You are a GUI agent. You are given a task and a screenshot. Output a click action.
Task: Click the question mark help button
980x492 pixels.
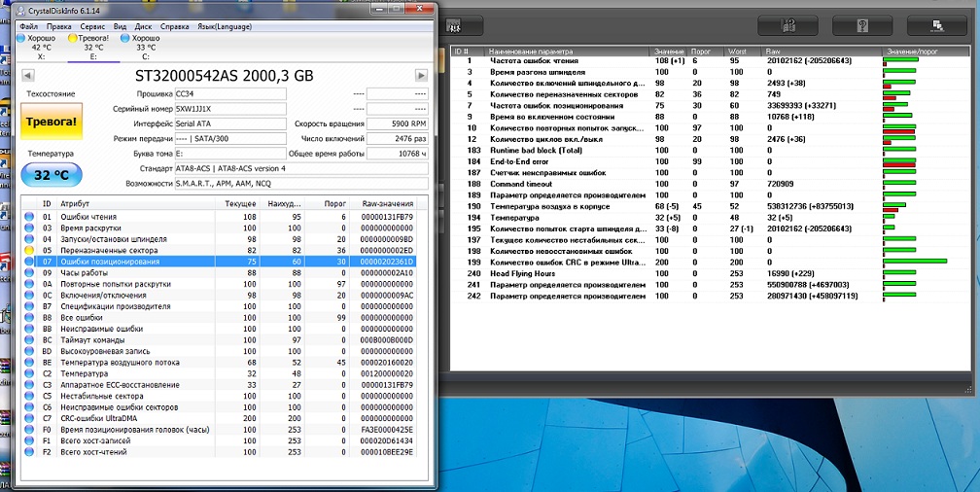(x=863, y=25)
